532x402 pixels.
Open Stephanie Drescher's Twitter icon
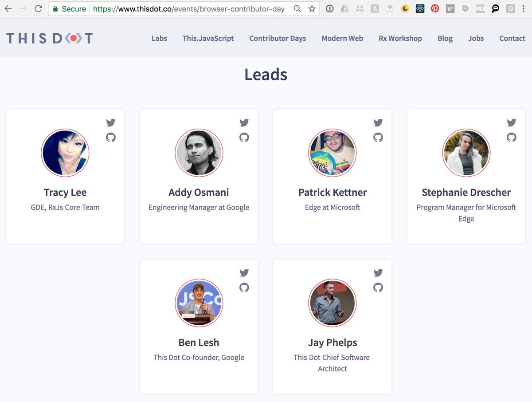[x=512, y=122]
